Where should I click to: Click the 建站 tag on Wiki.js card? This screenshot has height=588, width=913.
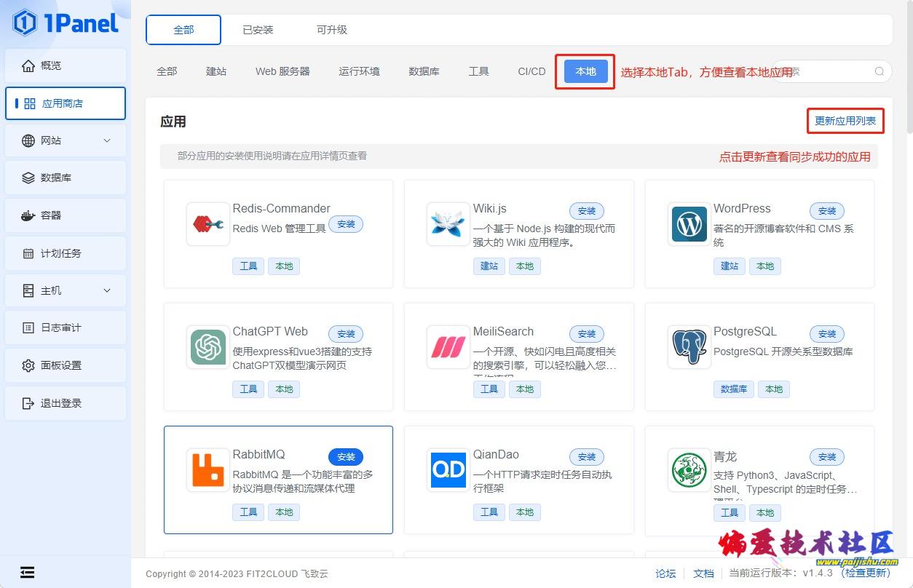click(489, 266)
